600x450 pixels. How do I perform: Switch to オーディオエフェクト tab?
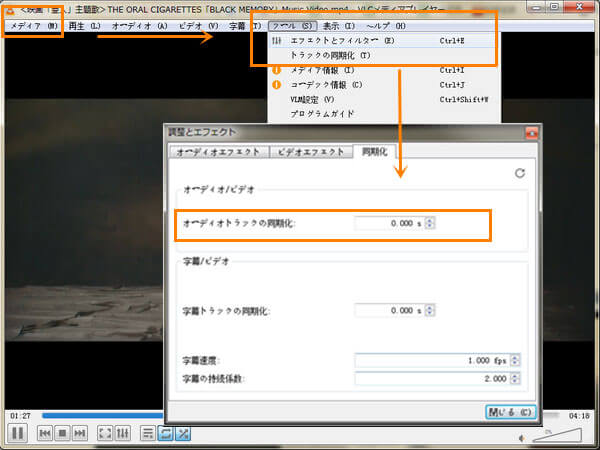[218, 152]
